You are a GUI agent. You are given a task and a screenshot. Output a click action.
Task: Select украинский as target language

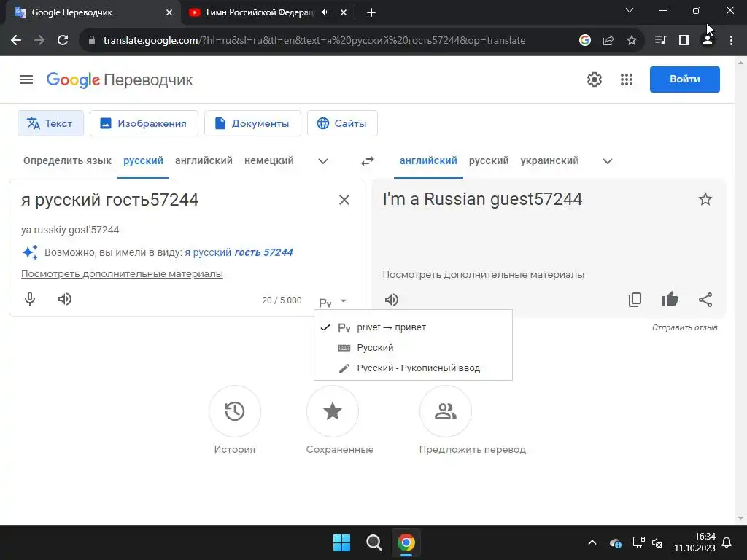(549, 161)
